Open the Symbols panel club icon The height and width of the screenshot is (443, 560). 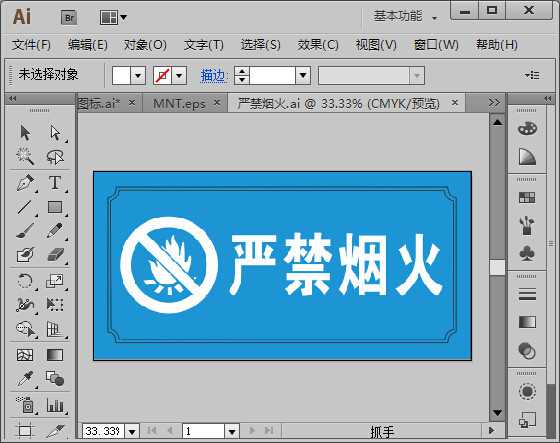click(527, 254)
